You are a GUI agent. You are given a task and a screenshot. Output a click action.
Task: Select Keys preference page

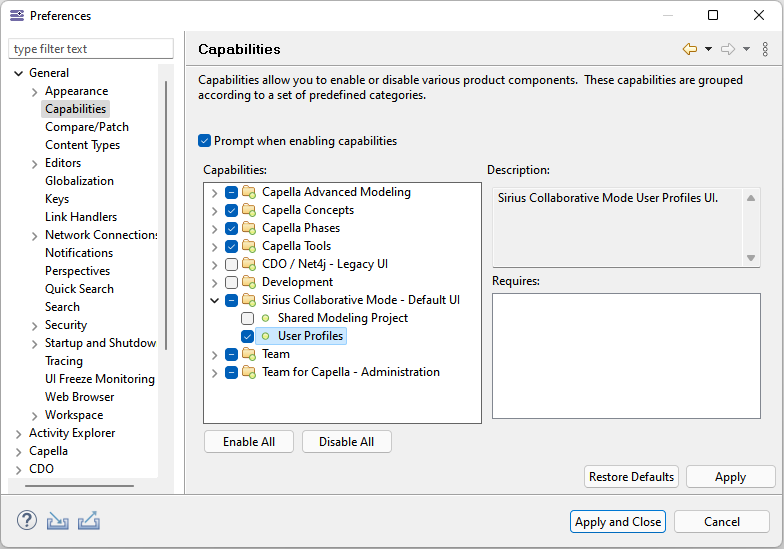(x=57, y=199)
